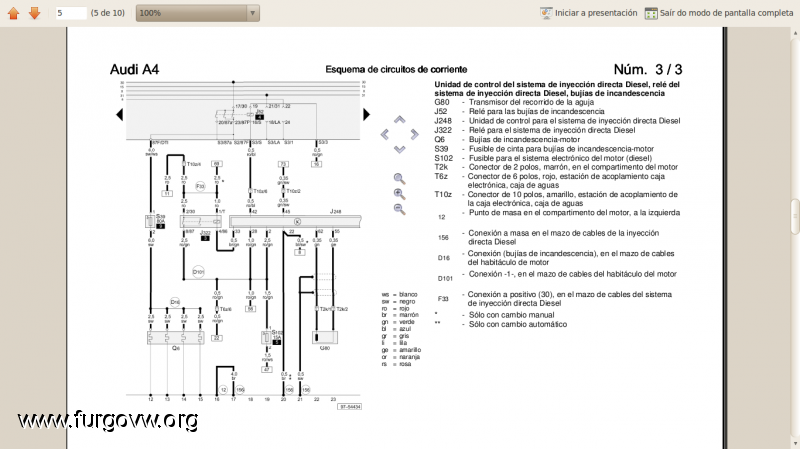The width and height of the screenshot is (800, 449).
Task: Click the 'D16' connection legend entry
Action: (x=556, y=258)
